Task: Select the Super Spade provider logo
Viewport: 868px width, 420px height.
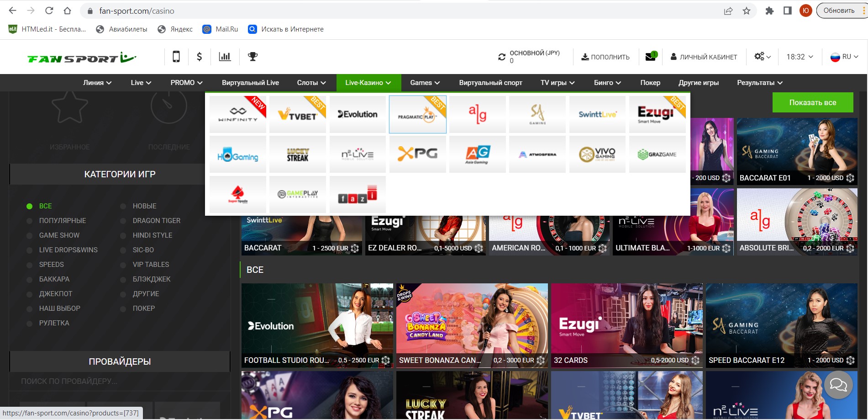Action: tap(237, 194)
